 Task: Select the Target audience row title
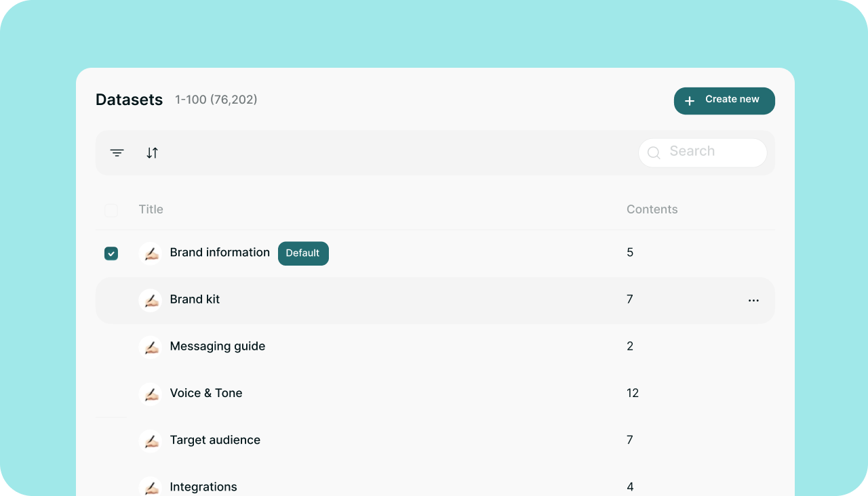click(215, 440)
